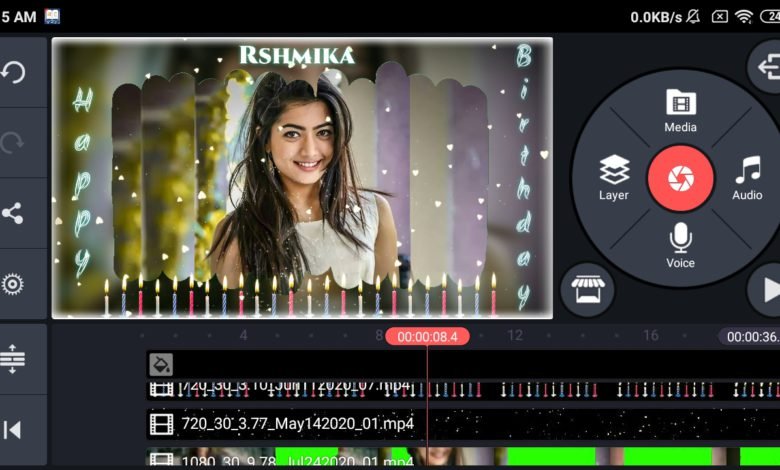The image size is (780, 470).
Task: Open the share/export option
Action: (14, 213)
